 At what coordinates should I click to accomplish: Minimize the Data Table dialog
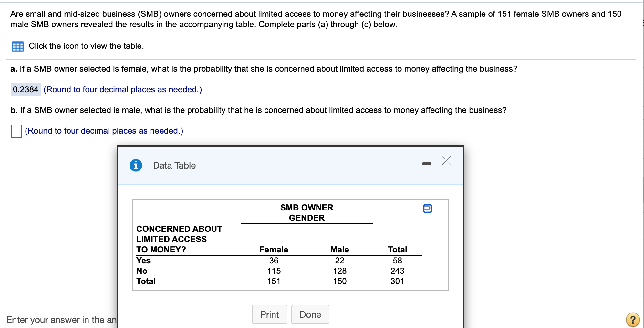(x=427, y=163)
